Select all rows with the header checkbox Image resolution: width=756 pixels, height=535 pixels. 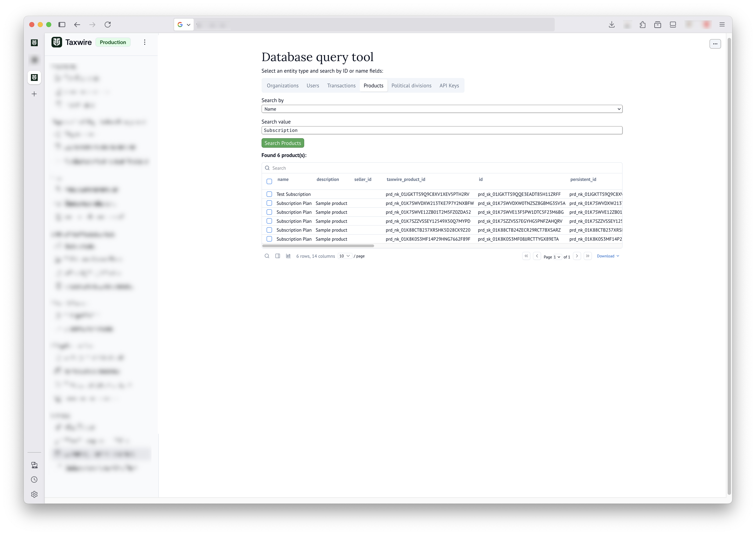coord(269,182)
